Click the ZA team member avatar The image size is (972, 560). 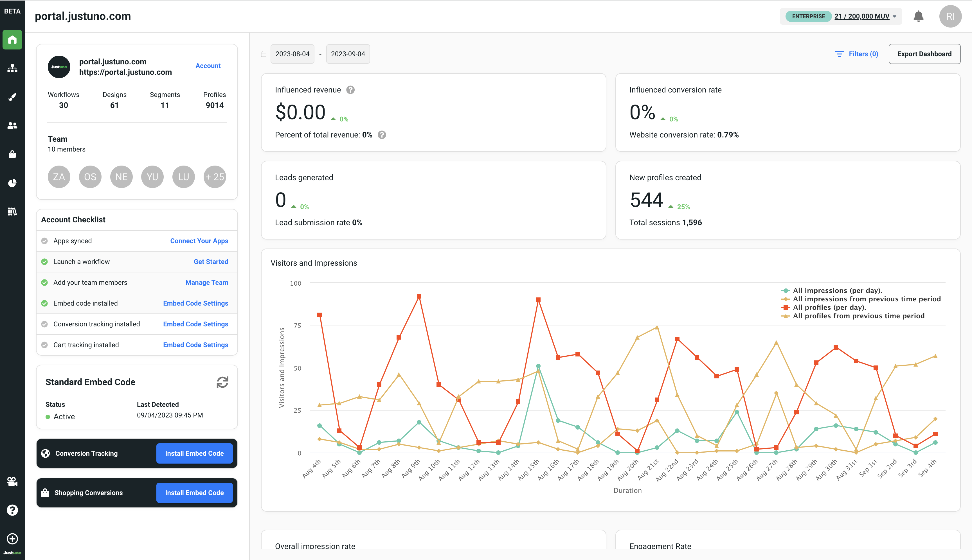point(59,177)
